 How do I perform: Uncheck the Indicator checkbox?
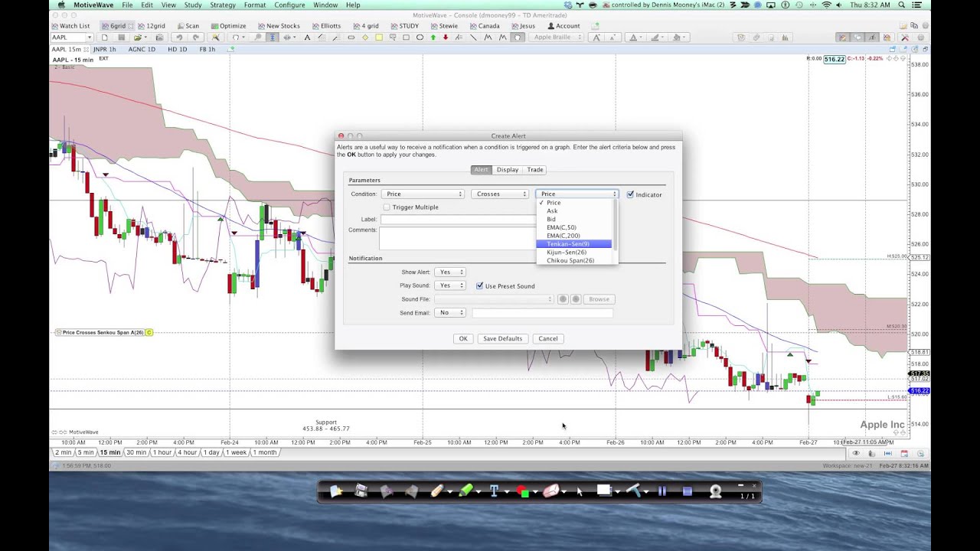pos(630,194)
